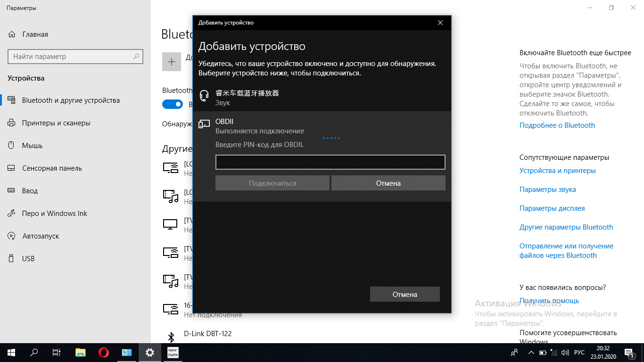The width and height of the screenshot is (644, 362).
Task: Open Отправление или получение файлов через Bluetooth link
Action: click(567, 251)
